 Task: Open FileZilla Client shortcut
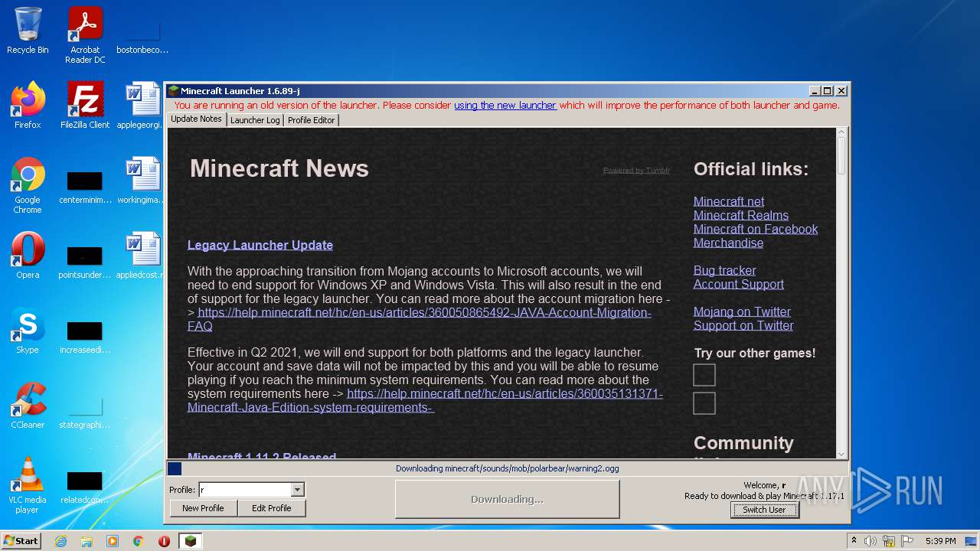85,106
